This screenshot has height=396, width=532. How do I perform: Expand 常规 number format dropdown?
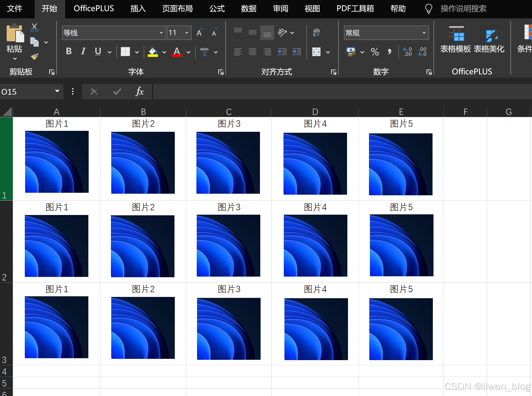424,33
